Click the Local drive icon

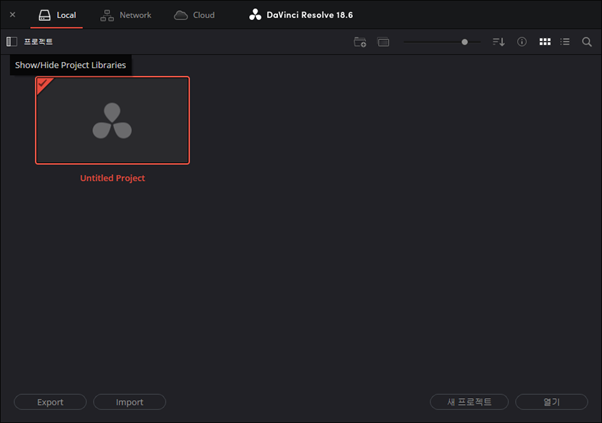pos(45,15)
